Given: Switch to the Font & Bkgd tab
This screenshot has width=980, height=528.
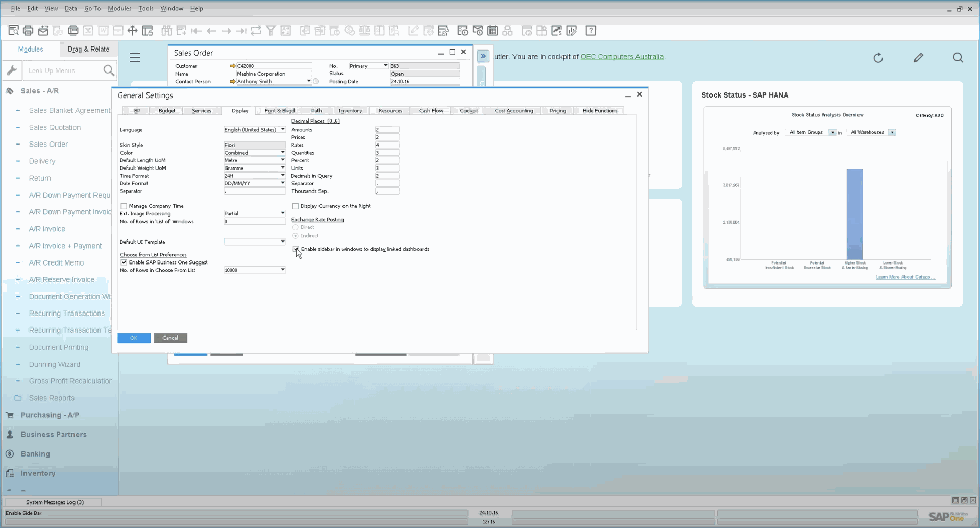Looking at the screenshot, I should pyautogui.click(x=280, y=111).
